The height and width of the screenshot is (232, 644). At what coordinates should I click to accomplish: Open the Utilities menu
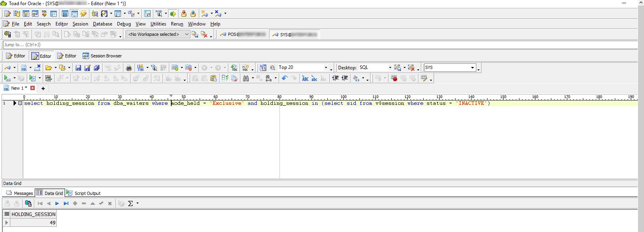click(158, 24)
